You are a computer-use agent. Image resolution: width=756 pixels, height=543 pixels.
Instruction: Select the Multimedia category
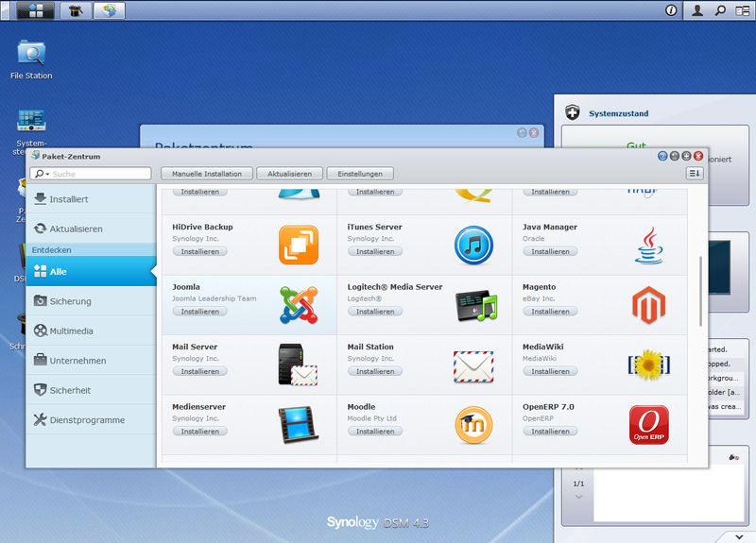91,331
